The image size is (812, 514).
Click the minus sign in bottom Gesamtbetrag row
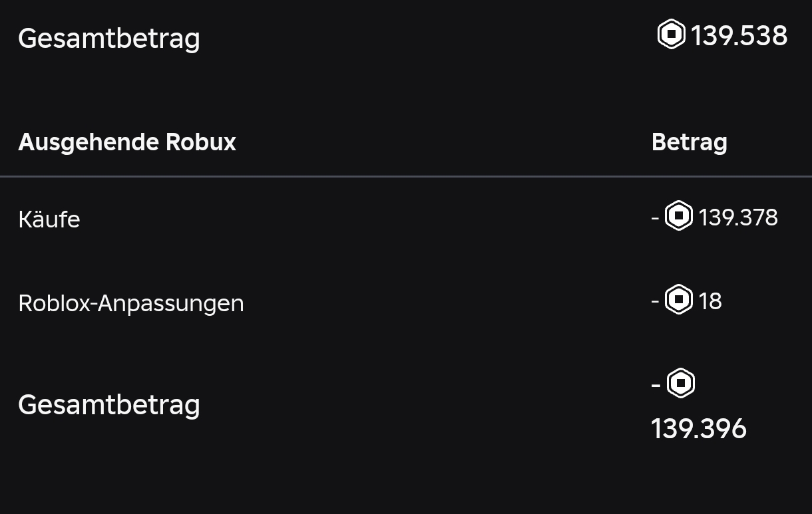pyautogui.click(x=656, y=384)
